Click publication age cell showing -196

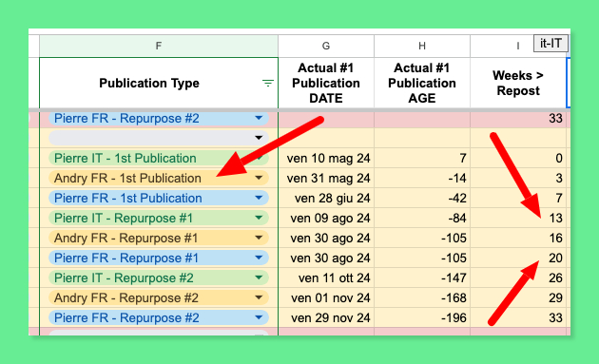tap(422, 317)
